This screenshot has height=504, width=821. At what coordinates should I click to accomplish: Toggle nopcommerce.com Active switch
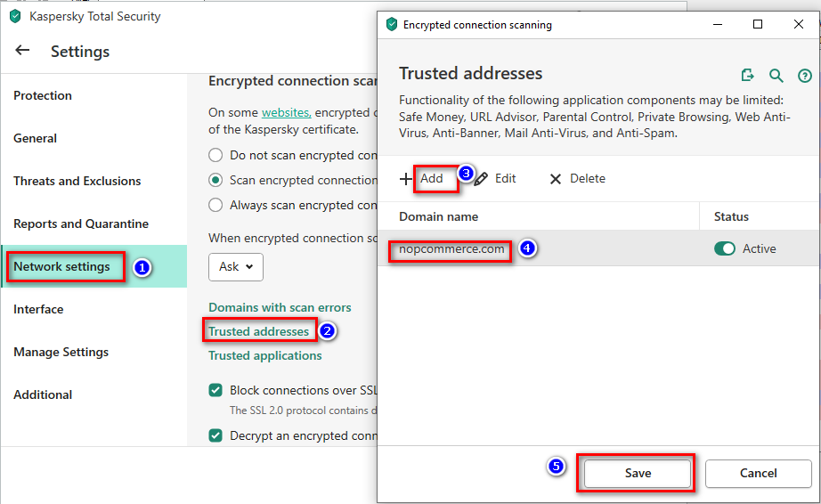(724, 249)
